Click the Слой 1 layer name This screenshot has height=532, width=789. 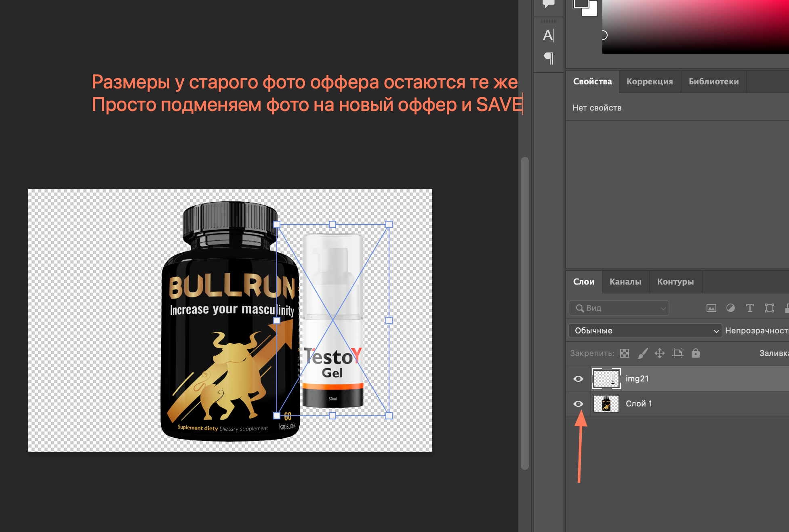tap(639, 404)
